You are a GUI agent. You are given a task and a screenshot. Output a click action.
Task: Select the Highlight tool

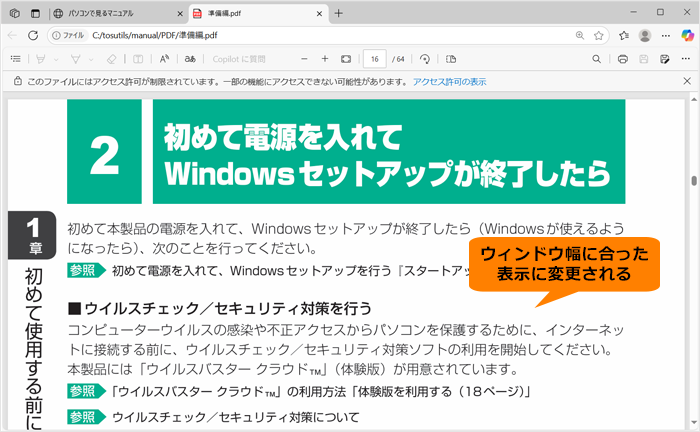[41, 59]
